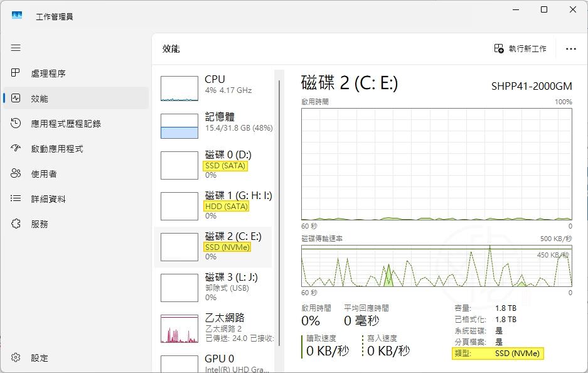This screenshot has width=588, height=373.
Task: Click the Task Manager app icon in title bar
Action: point(17,16)
